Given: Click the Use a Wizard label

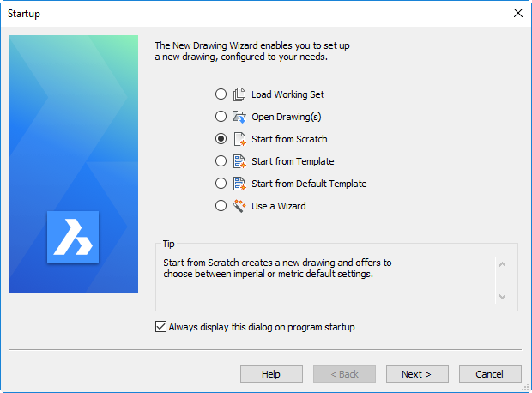Looking at the screenshot, I should 279,206.
